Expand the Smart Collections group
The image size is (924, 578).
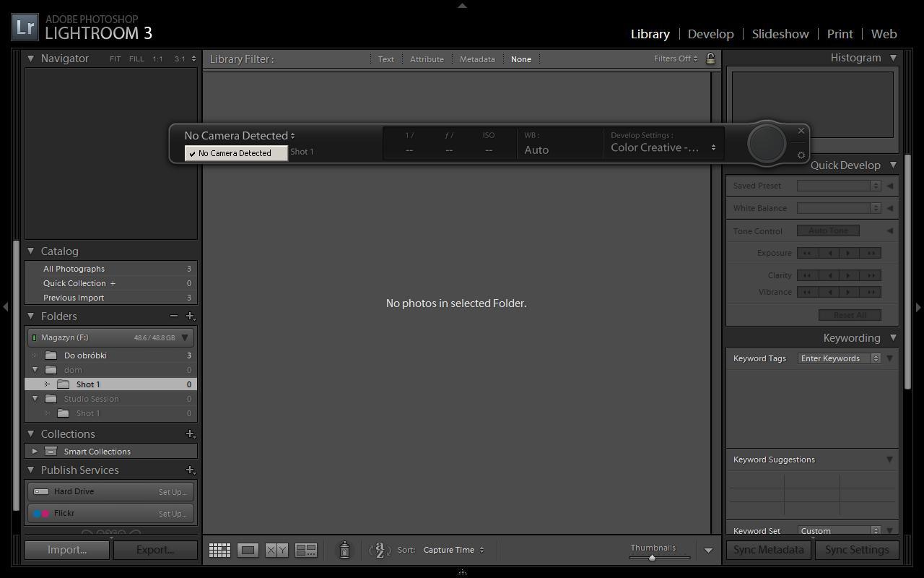click(x=35, y=452)
